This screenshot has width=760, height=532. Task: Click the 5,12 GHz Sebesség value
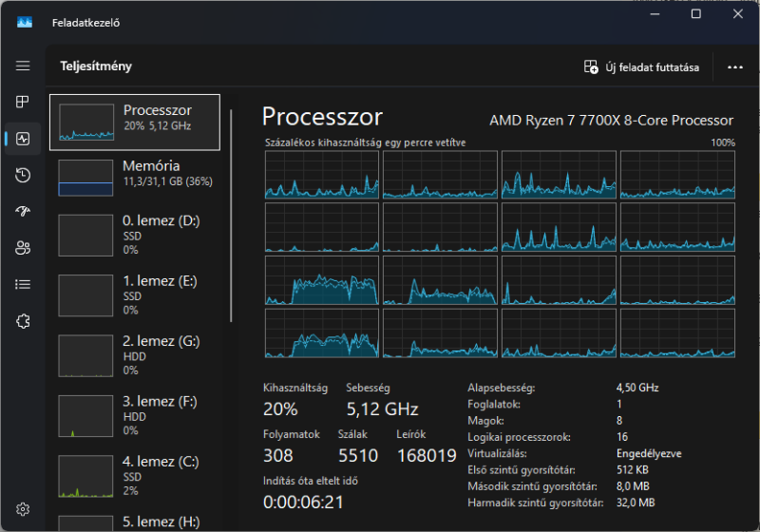point(383,409)
